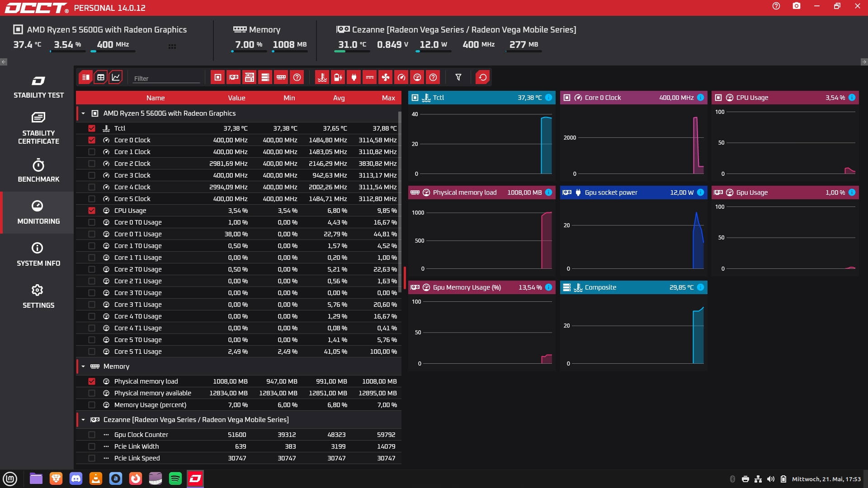
Task: Toggle memory sensors filter icon in toolbar
Action: (x=281, y=77)
